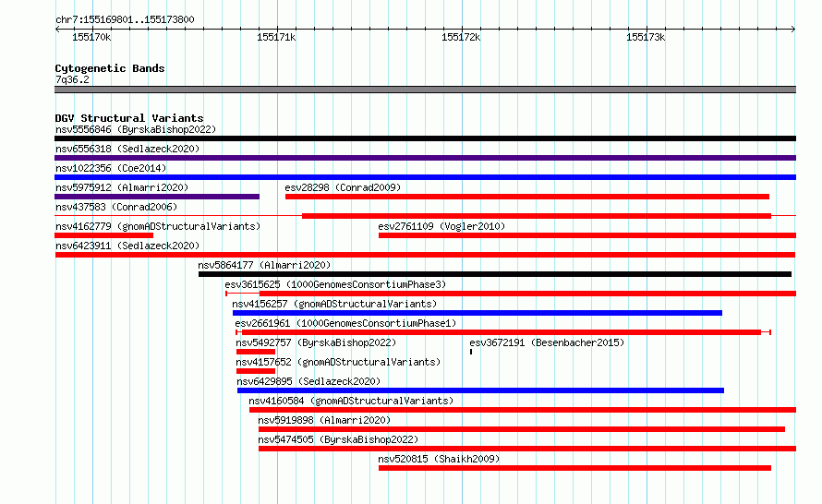
Task: Open the nsv4156257 (gnomADStructuralVariants) label
Action: 334,304
